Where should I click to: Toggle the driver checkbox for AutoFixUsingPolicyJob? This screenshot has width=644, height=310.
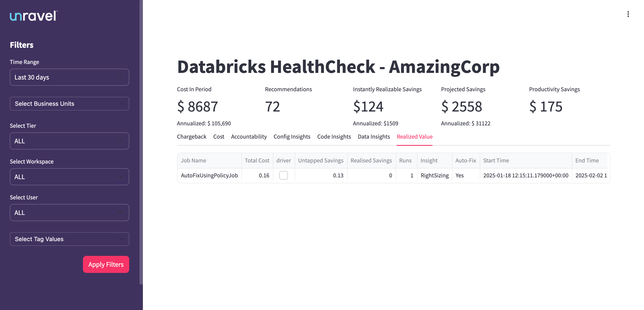coord(283,175)
